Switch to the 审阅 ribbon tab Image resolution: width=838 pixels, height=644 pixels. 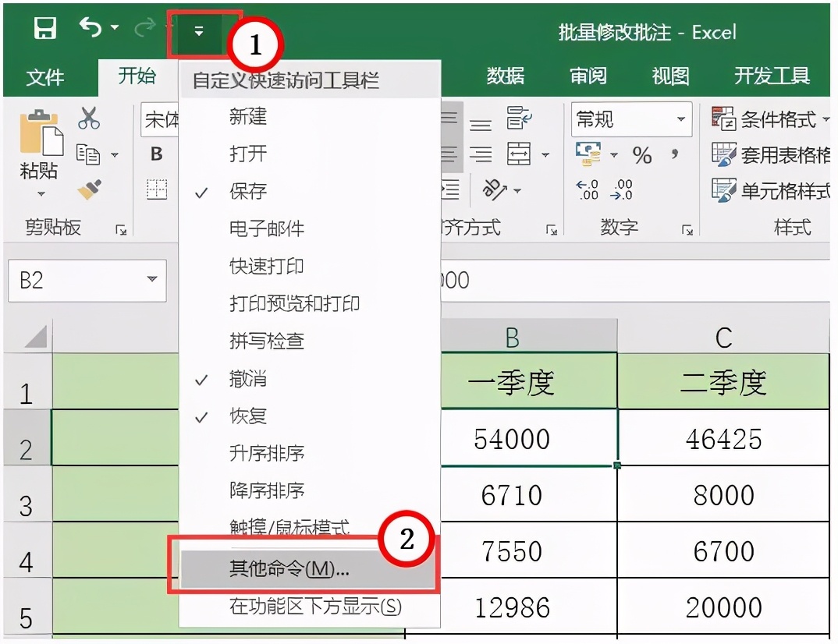click(588, 76)
